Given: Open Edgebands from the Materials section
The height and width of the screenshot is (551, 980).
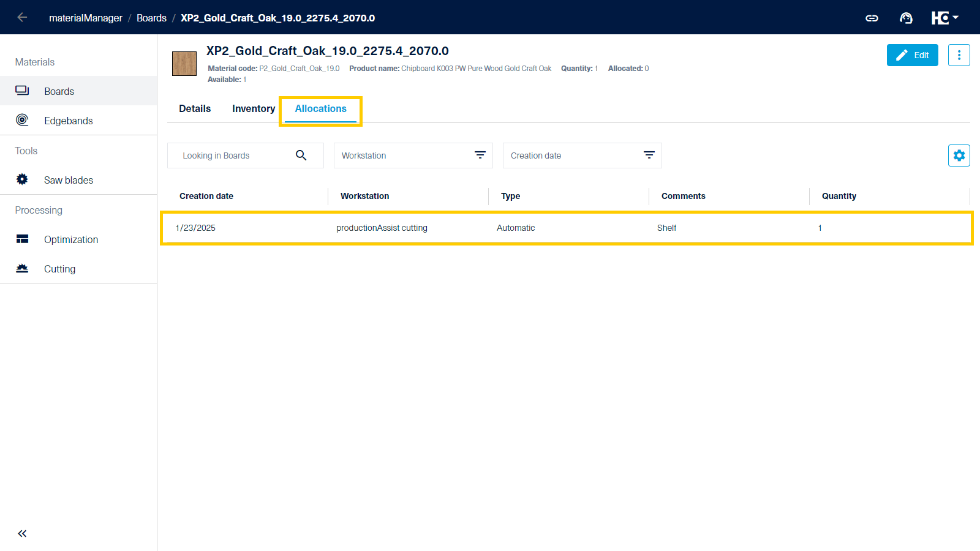Looking at the screenshot, I should 22,120.
